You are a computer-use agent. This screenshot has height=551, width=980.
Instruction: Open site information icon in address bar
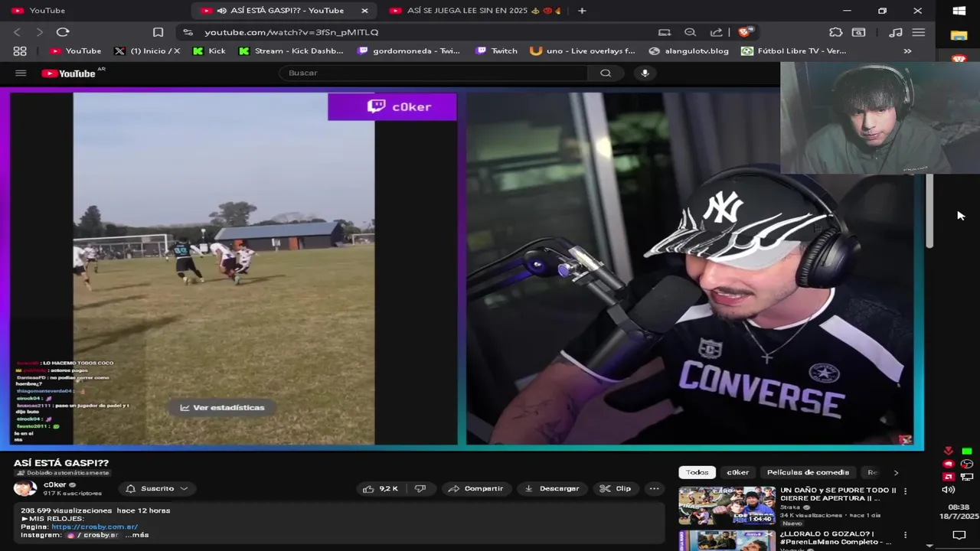[188, 32]
